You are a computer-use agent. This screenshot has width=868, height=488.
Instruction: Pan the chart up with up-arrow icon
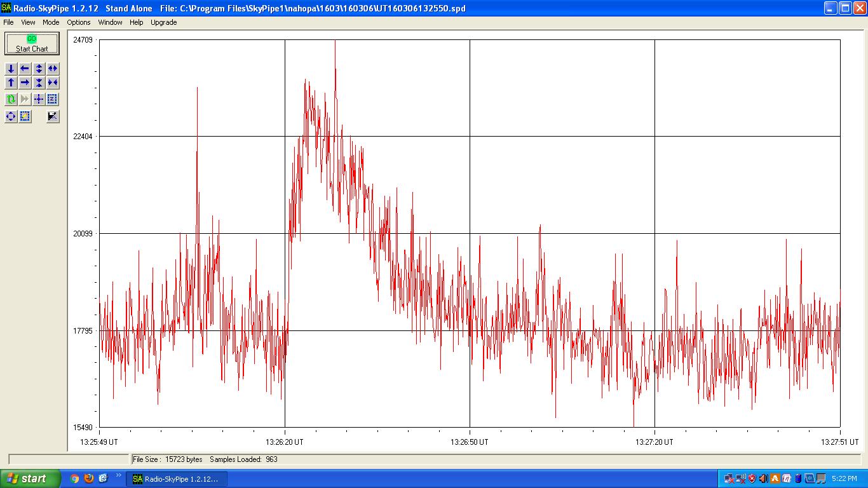[11, 83]
